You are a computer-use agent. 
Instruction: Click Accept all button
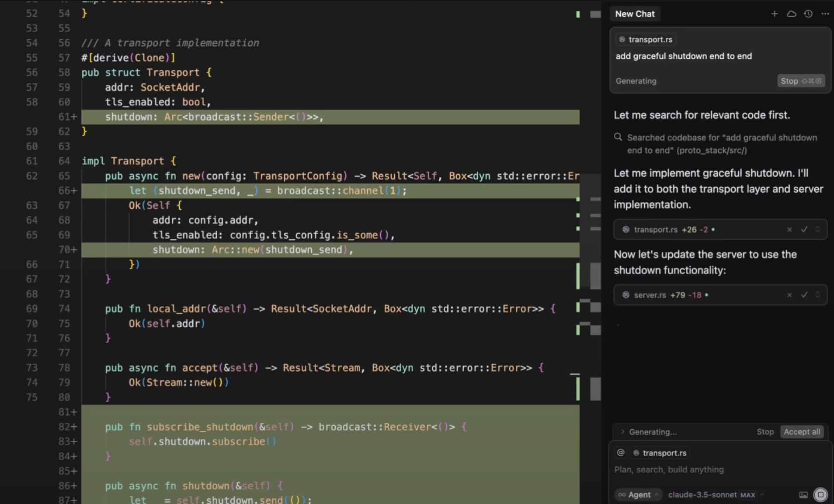802,432
